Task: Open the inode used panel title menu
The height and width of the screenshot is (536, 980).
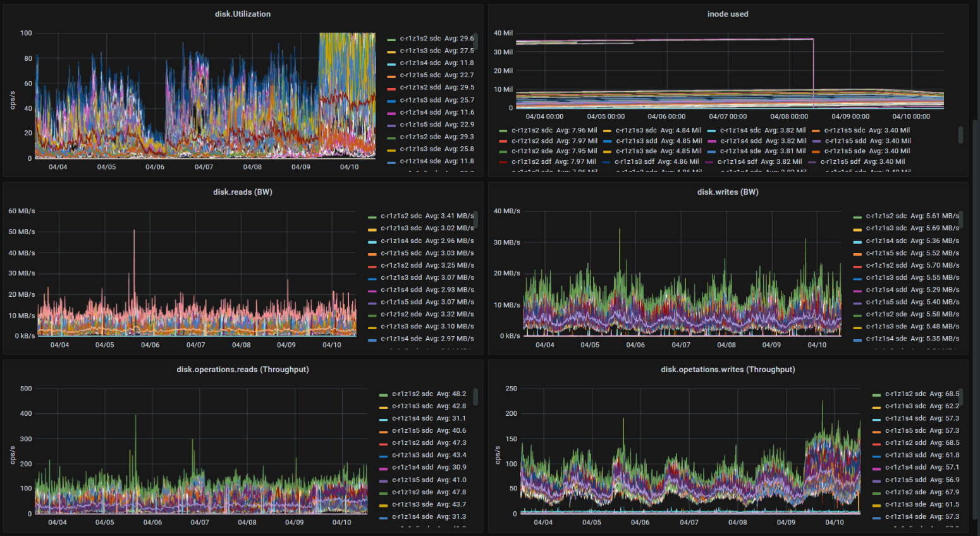Action: tap(727, 14)
